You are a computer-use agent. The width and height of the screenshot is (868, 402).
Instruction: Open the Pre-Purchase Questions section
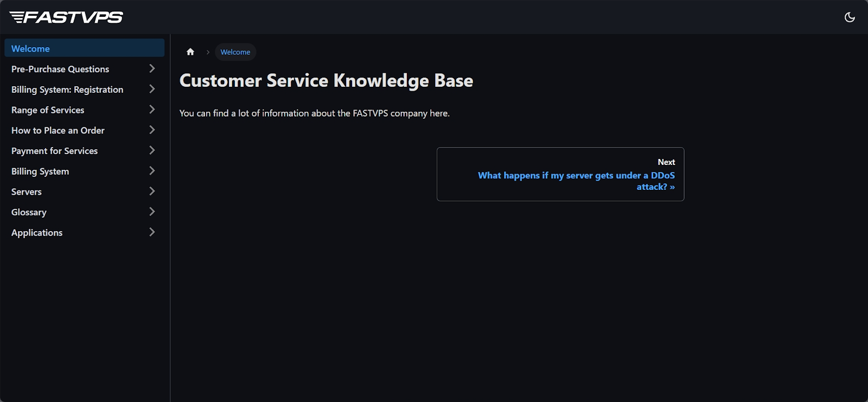(x=60, y=69)
